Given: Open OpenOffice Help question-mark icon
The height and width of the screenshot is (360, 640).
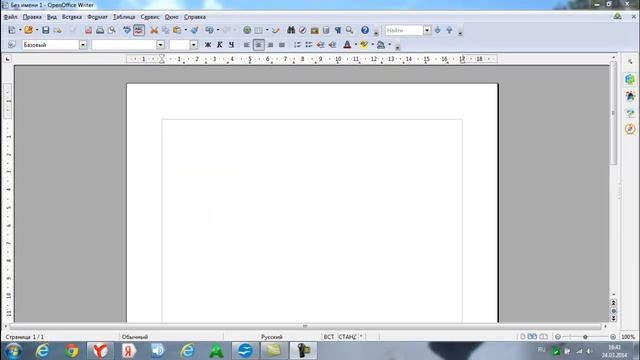Looking at the screenshot, I should pos(365,30).
